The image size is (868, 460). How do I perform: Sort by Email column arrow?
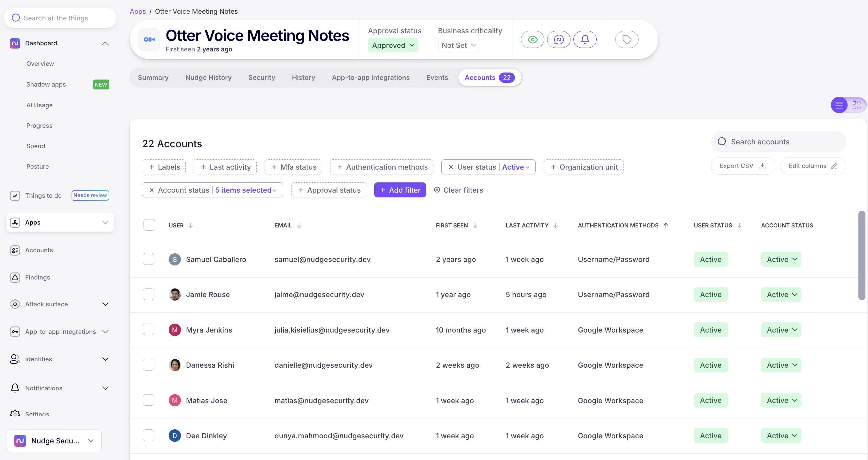(299, 226)
